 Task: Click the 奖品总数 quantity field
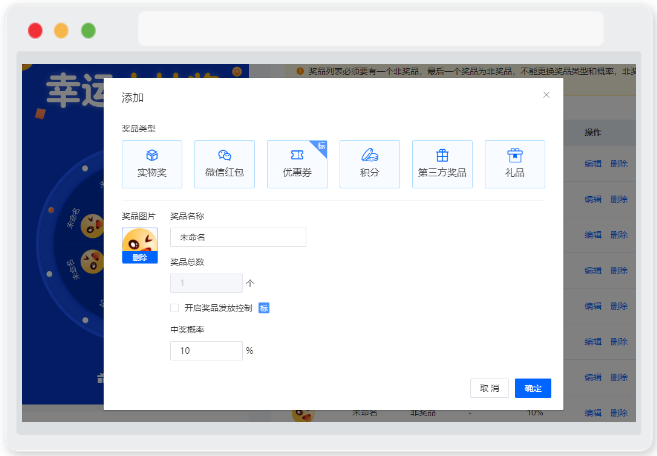(x=206, y=283)
